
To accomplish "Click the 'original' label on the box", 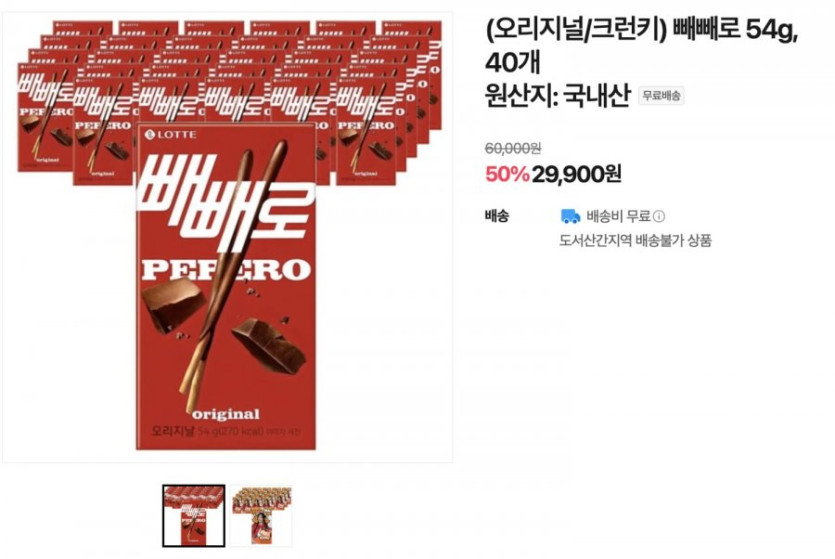I will pos(226,414).
